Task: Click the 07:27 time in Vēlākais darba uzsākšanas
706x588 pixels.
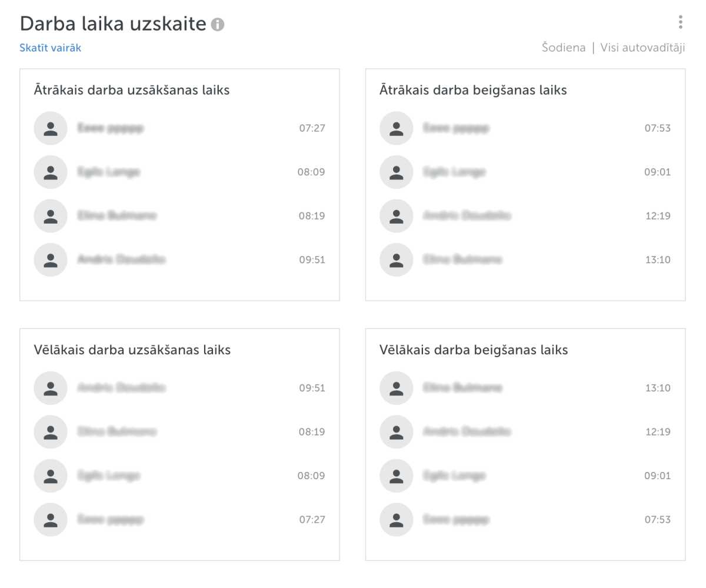Action: [x=312, y=520]
